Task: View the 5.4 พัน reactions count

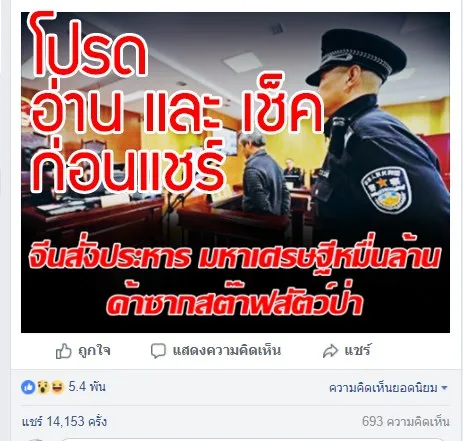Action: [x=87, y=387]
